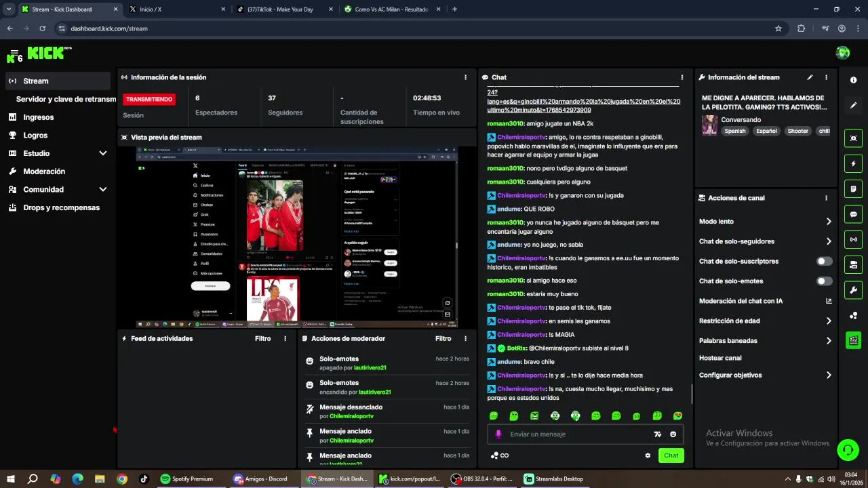Click lautirivero21 link in Solo-emotes apagado entry
The image size is (868, 488).
[x=370, y=367]
